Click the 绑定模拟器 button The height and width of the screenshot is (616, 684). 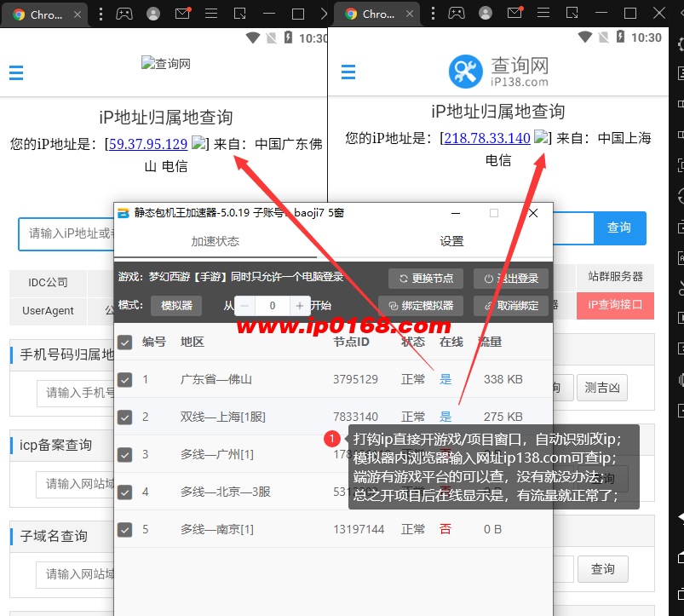tap(421, 306)
